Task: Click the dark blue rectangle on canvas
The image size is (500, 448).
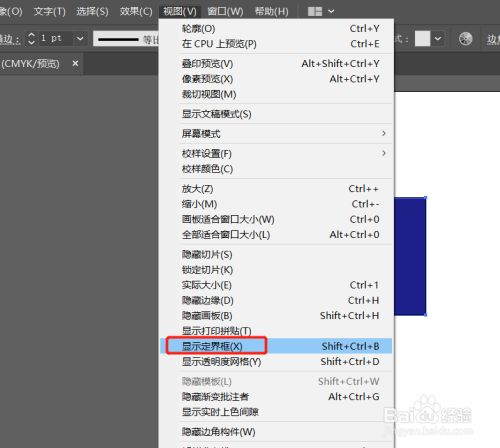Action: pyautogui.click(x=410, y=256)
